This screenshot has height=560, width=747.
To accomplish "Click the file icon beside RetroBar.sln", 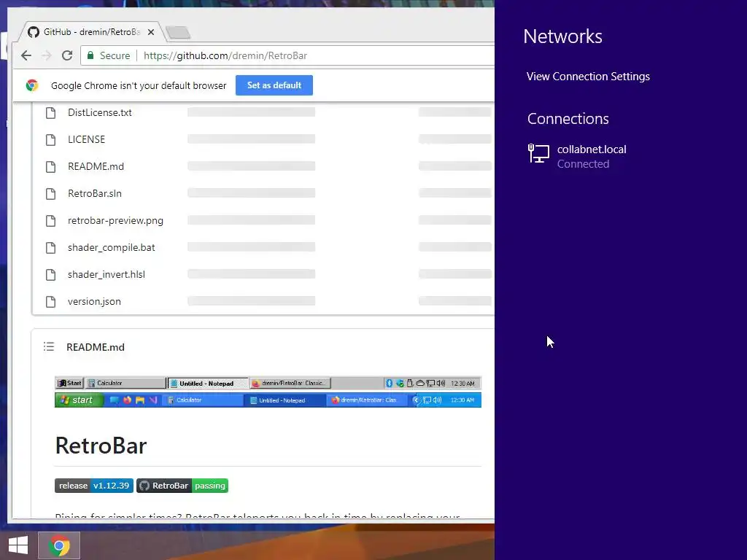I will [50, 194].
